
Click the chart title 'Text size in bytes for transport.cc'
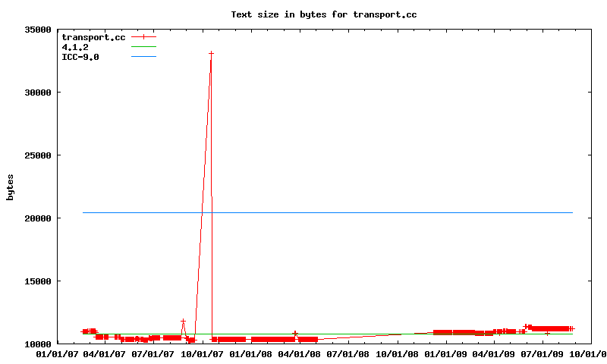(x=324, y=14)
